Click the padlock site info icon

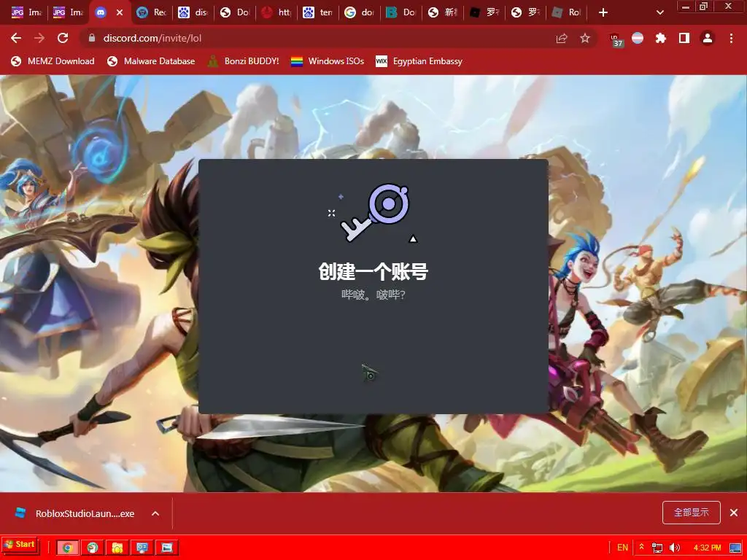tap(92, 38)
